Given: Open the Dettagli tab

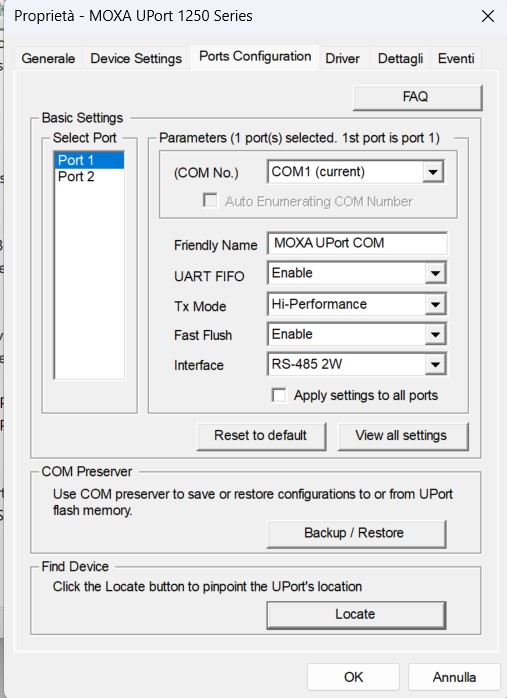Looking at the screenshot, I should (x=400, y=58).
